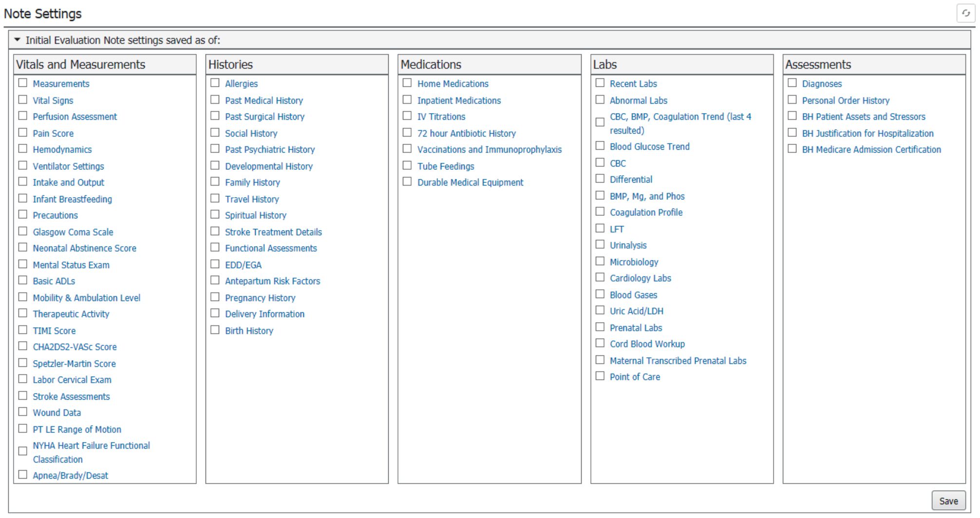Toggle the Spetzler-Martin Score checkbox

[x=22, y=363]
